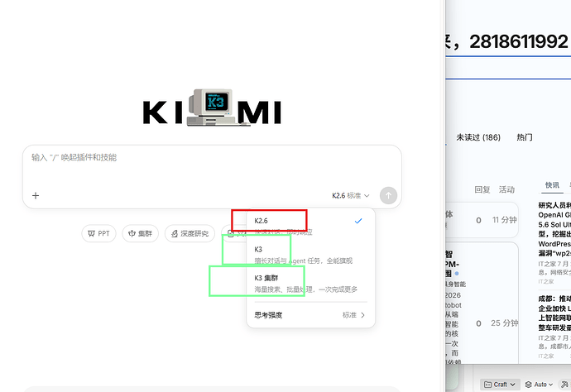Expand the 思考强度 submenu
This screenshot has width=571, height=392.
[x=310, y=315]
